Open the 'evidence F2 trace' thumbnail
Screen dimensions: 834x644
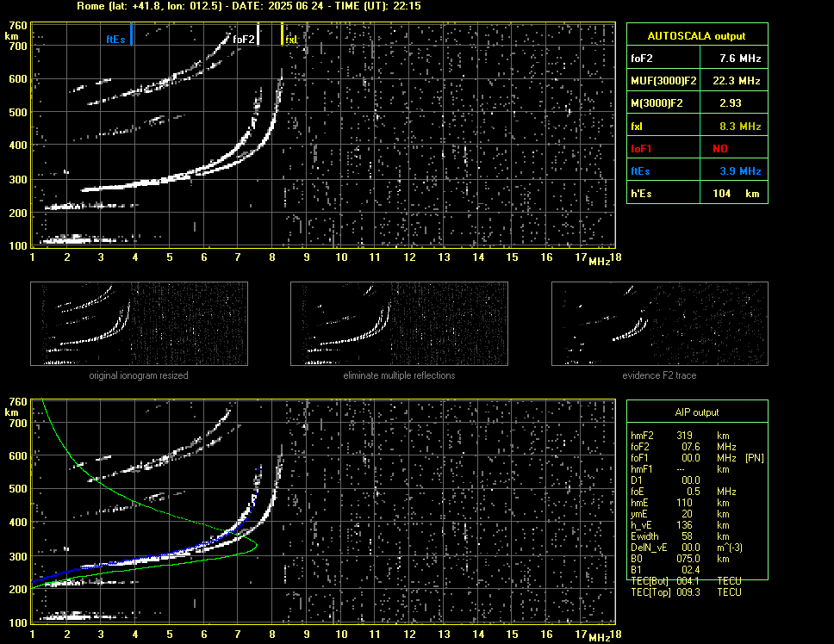(x=660, y=324)
